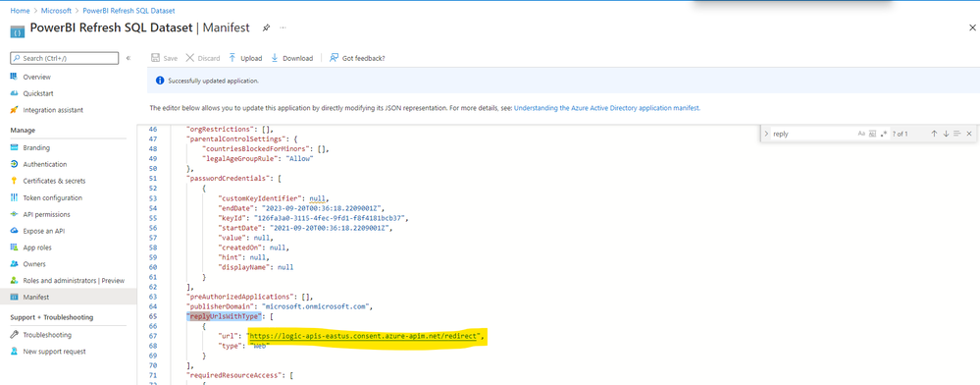Download the manifest file

coord(292,58)
